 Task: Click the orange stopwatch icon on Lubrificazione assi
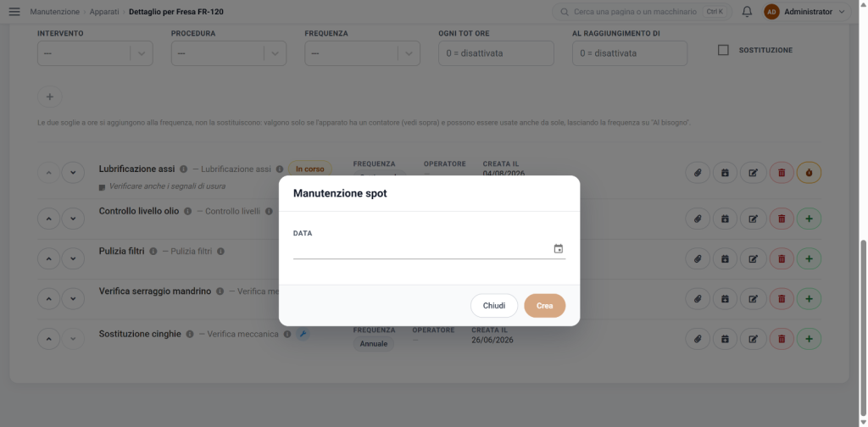[x=809, y=173]
